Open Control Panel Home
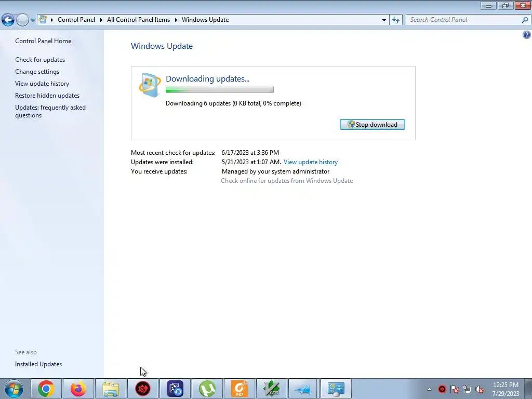The height and width of the screenshot is (399, 532). pyautogui.click(x=43, y=41)
